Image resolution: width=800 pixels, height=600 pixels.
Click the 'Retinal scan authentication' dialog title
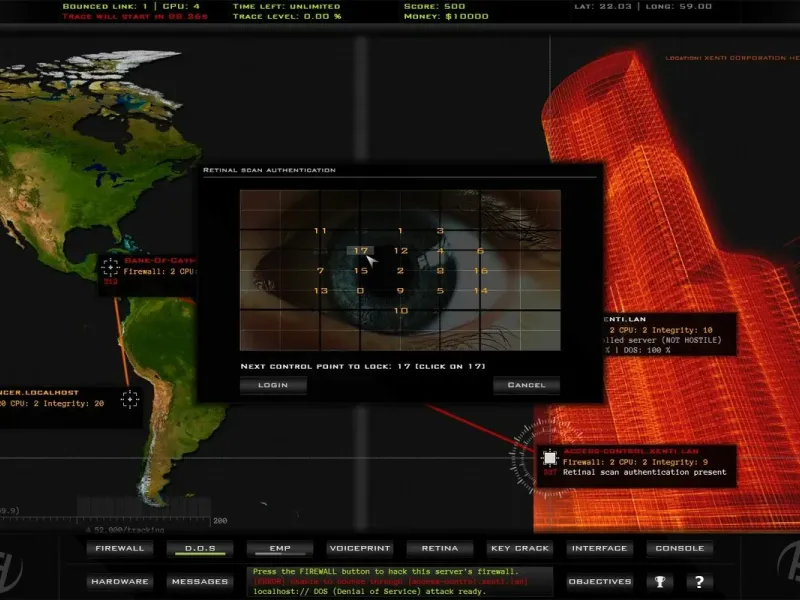269,170
